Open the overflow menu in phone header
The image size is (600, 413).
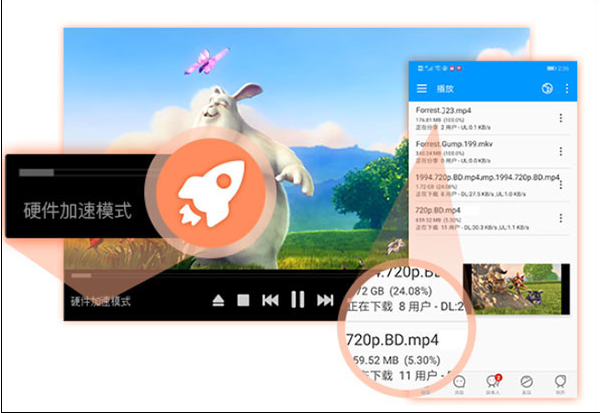(x=567, y=89)
